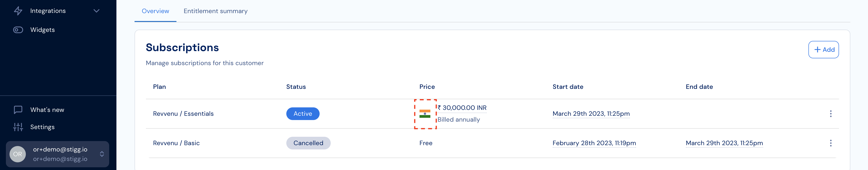Click the Cancelled status badge
The image size is (868, 170).
coord(308,143)
